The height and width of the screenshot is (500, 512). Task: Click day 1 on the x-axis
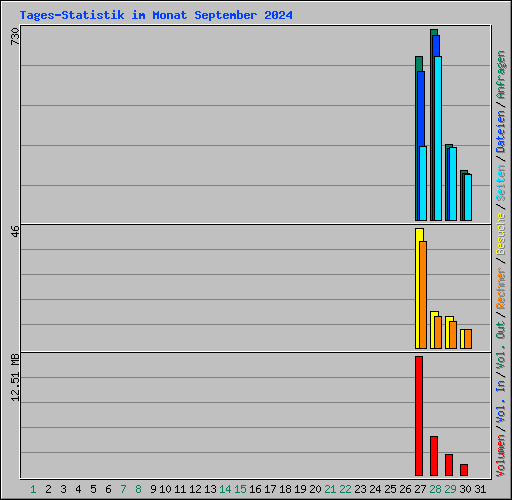[x=33, y=489]
